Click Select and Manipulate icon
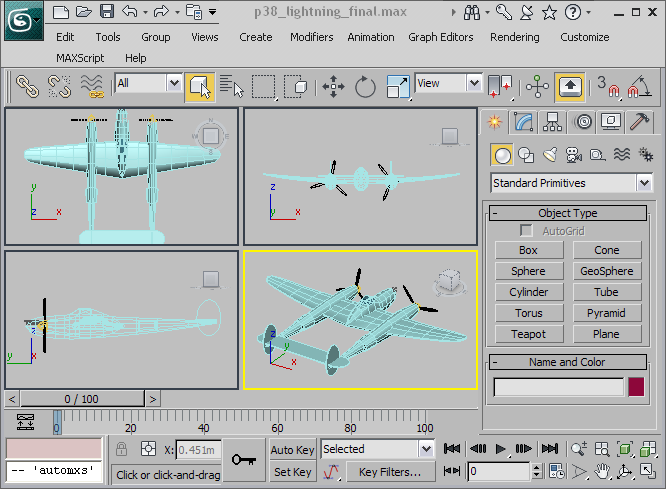 tap(537, 87)
